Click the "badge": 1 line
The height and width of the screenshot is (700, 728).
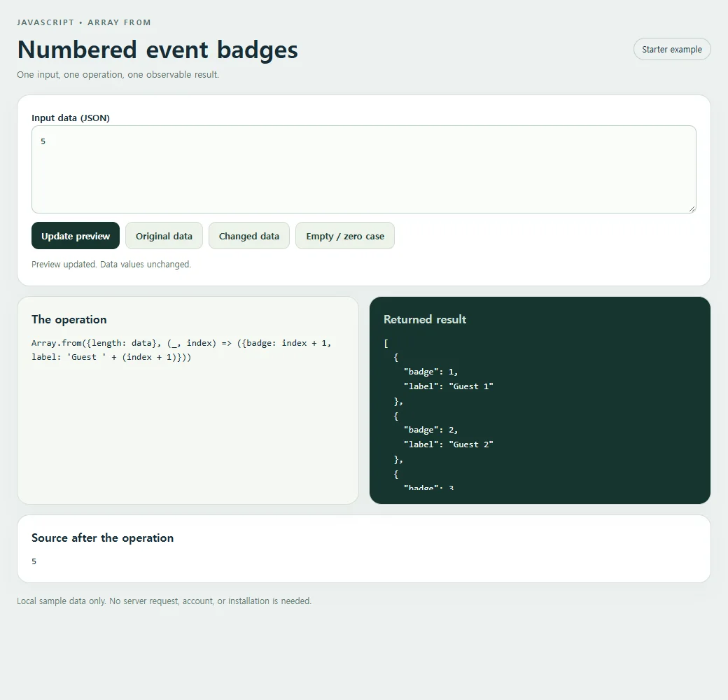(x=431, y=372)
